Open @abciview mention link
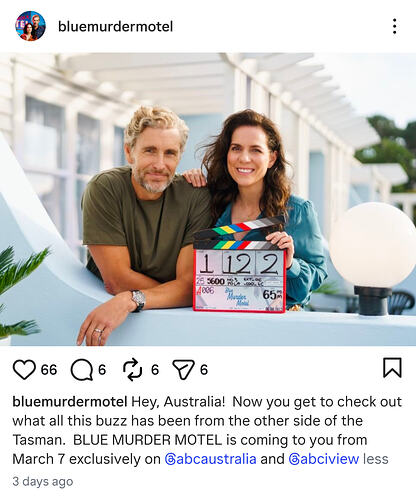 coord(324,459)
